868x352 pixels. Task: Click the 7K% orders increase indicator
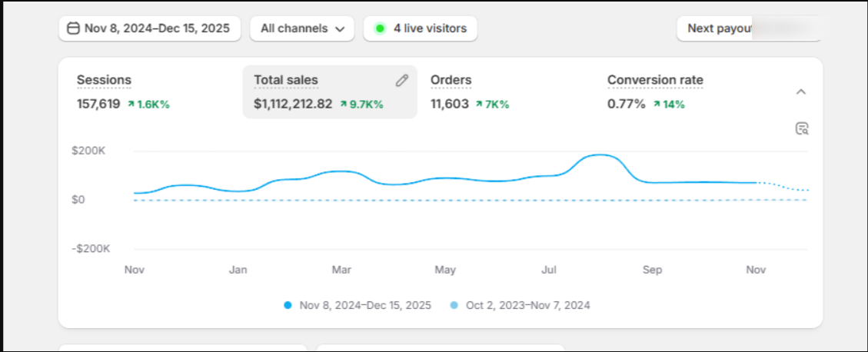[x=492, y=104]
